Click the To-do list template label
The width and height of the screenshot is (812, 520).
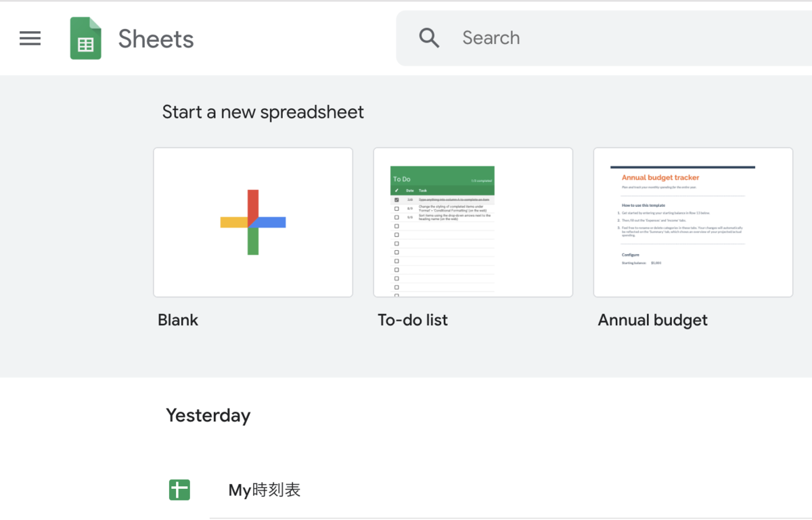pos(413,320)
